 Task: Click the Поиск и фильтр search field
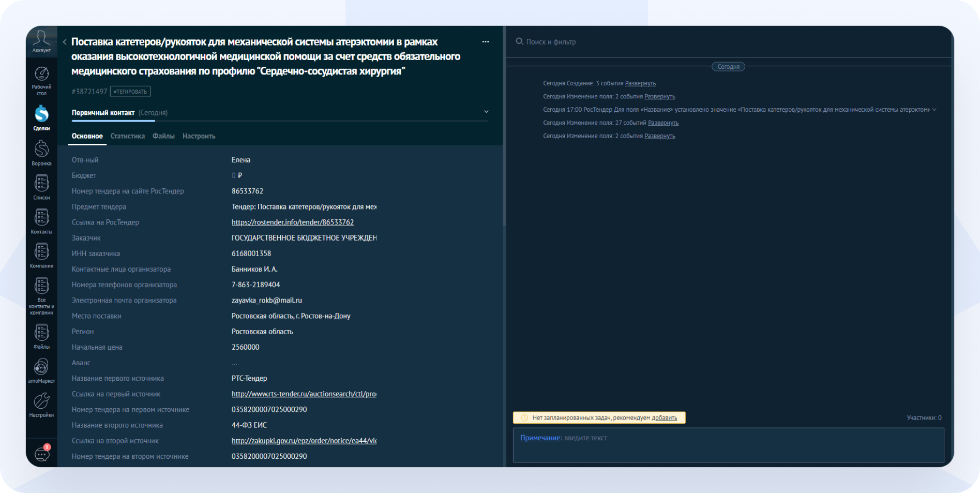click(x=551, y=42)
